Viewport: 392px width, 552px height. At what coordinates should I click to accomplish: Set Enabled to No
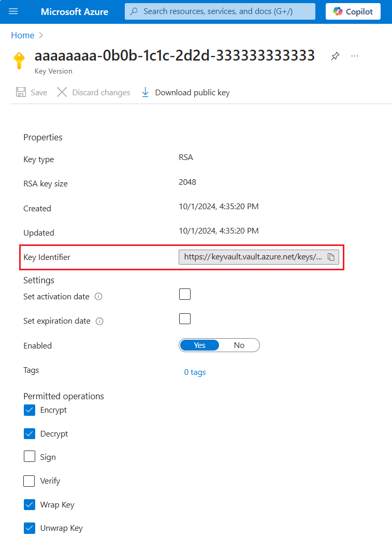(239, 345)
